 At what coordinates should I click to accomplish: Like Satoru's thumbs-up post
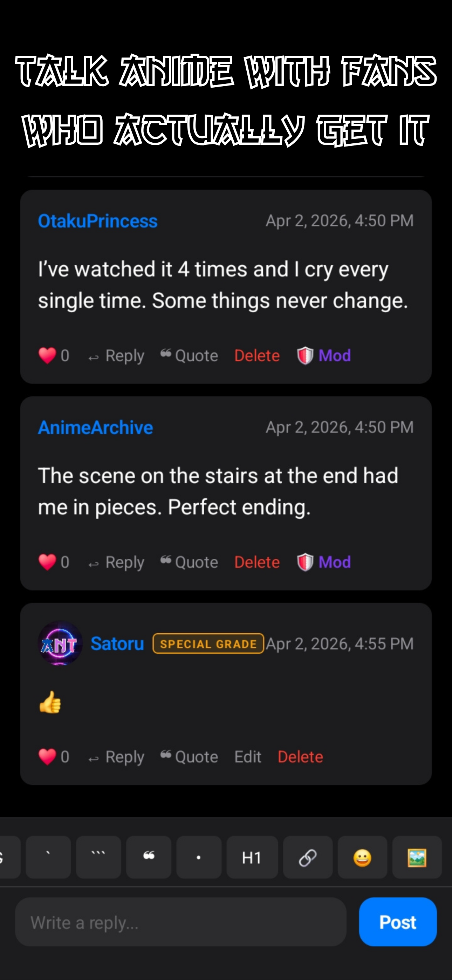pyautogui.click(x=47, y=757)
